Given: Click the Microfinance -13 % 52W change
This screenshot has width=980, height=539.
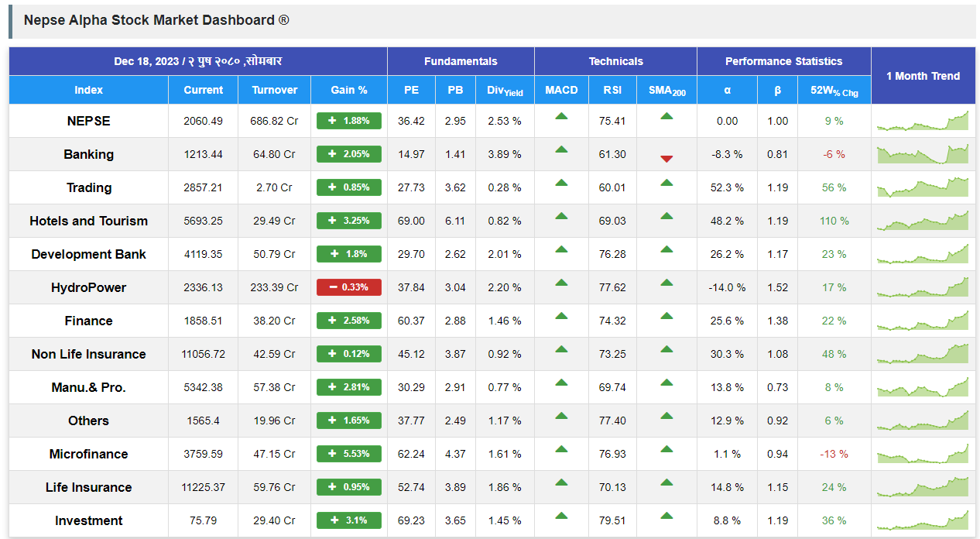Looking at the screenshot, I should pyautogui.click(x=834, y=454).
